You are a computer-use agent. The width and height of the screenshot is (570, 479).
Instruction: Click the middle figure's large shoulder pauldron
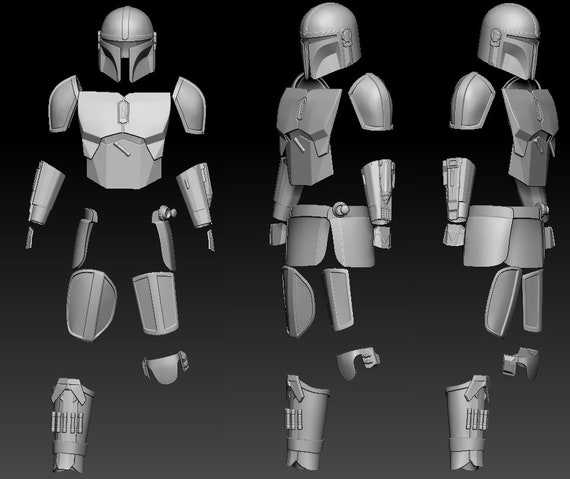pos(371,102)
